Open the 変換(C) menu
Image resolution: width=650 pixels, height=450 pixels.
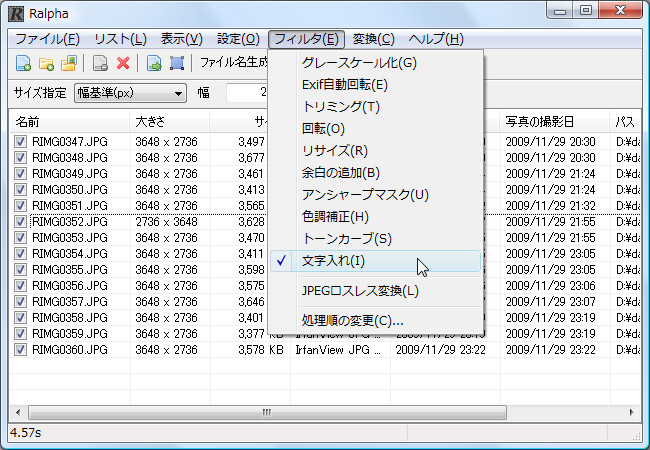374,39
